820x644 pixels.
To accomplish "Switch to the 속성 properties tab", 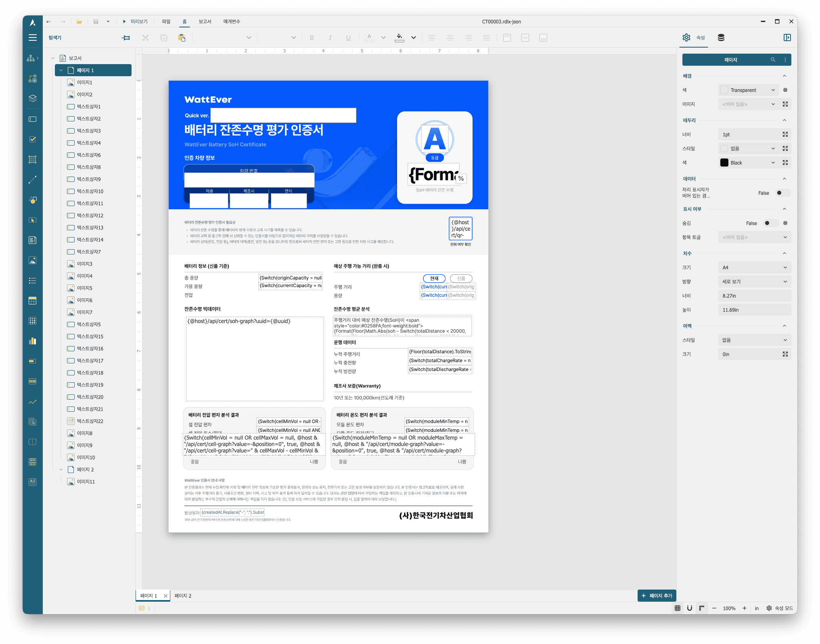I will coord(694,38).
